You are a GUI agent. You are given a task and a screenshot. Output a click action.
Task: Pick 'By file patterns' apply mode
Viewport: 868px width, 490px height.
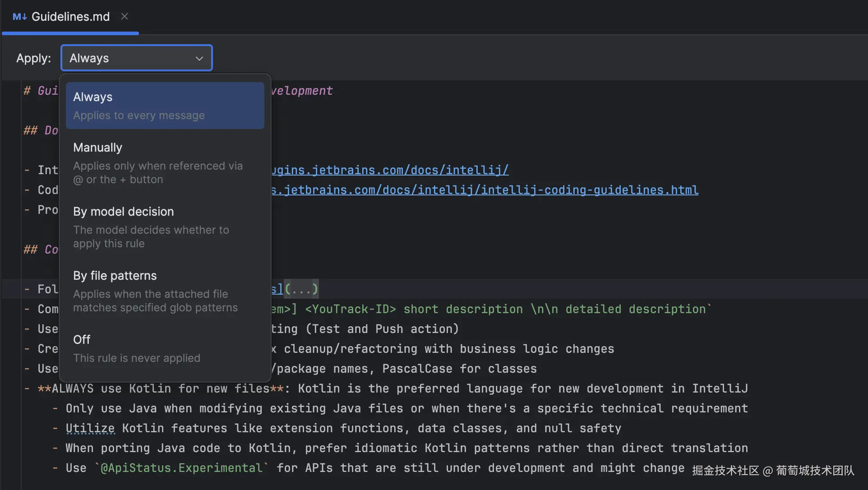coord(165,291)
